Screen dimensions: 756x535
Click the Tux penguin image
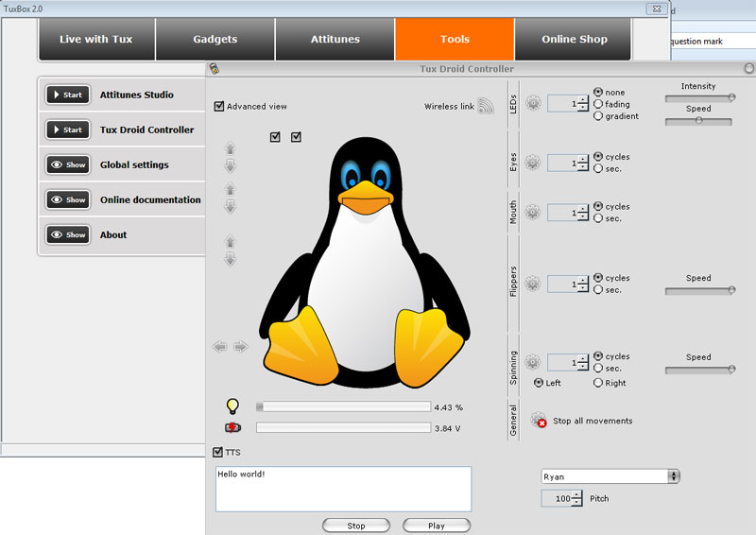coord(365,263)
